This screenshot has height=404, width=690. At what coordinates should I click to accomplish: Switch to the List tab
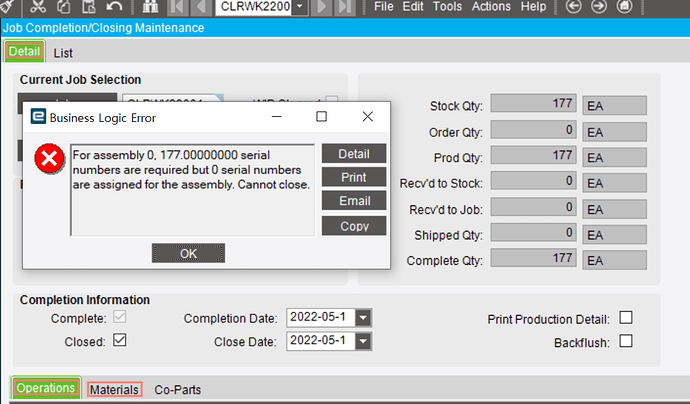click(63, 53)
